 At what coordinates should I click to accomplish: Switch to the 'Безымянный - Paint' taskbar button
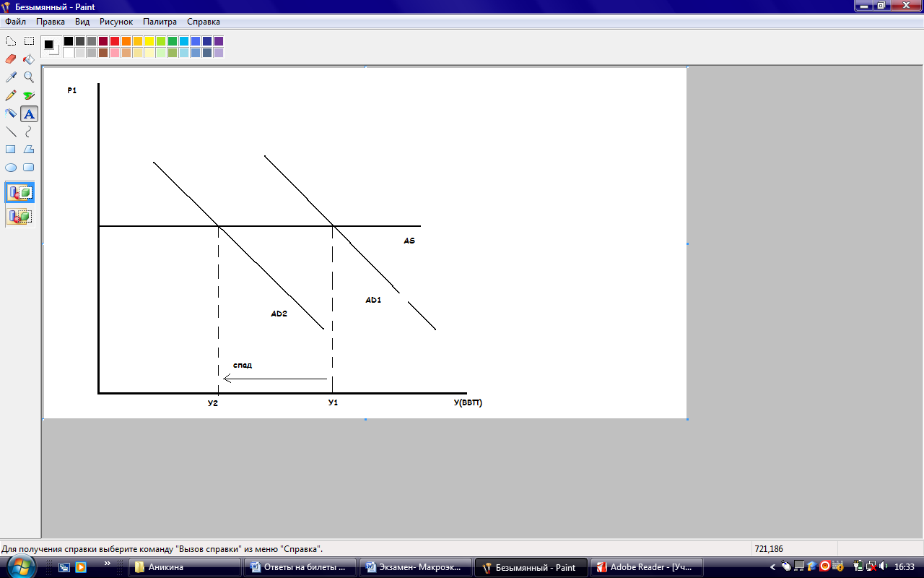pos(531,567)
